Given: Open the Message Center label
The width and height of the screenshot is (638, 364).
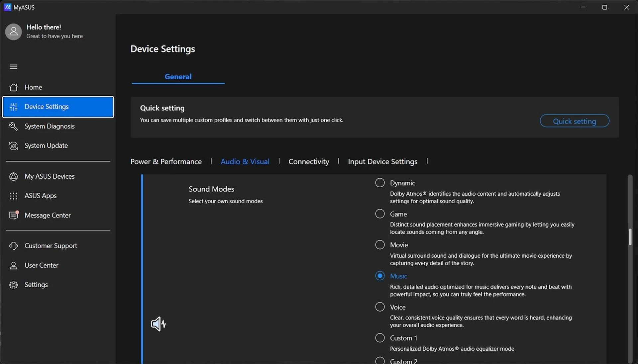Looking at the screenshot, I should pyautogui.click(x=48, y=215).
